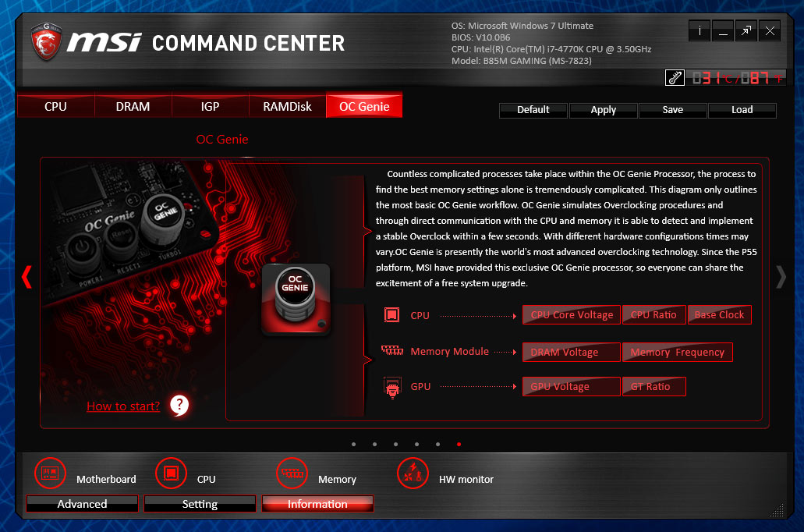Screen dimensions: 804x532
Task: Click the 'HW monitor' label
Action: (x=466, y=479)
